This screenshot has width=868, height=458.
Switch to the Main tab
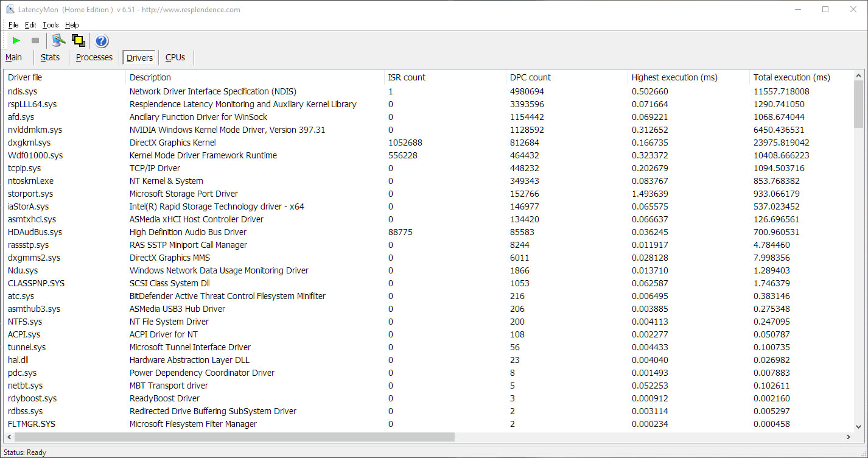pos(13,57)
